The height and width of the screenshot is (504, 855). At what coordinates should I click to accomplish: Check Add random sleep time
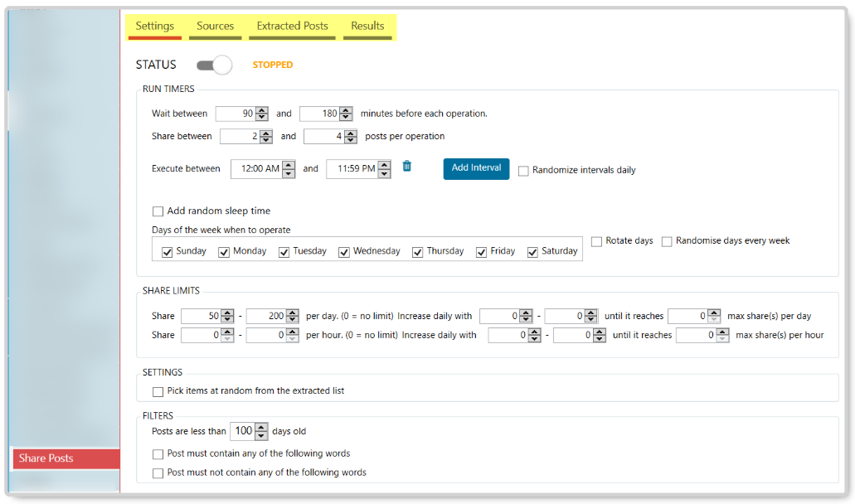(x=158, y=211)
